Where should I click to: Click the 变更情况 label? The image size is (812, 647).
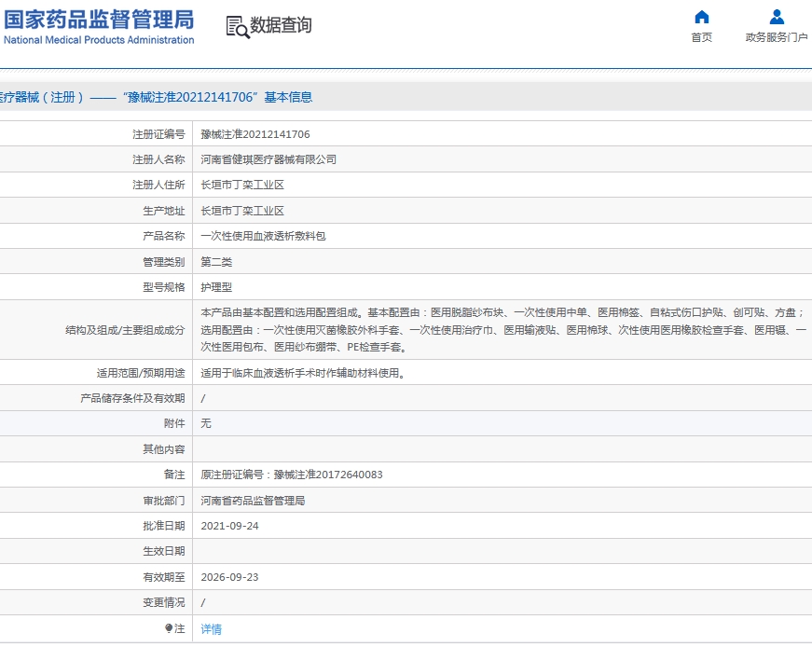click(164, 602)
